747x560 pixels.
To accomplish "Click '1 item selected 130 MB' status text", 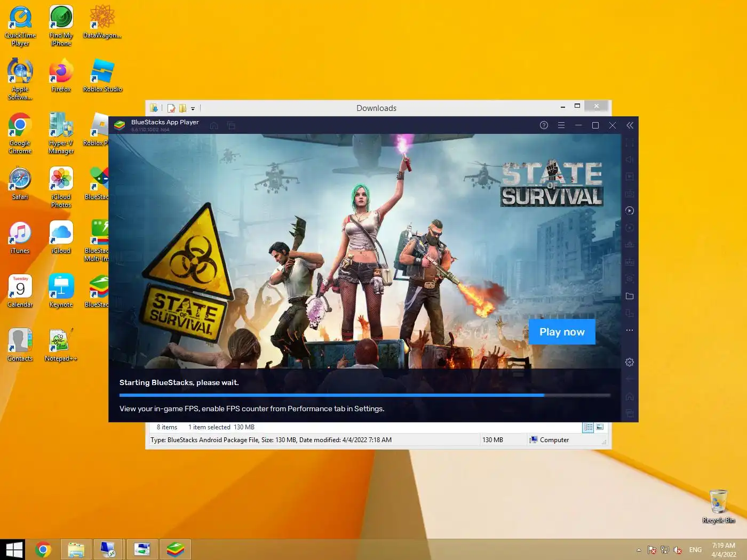I will click(x=221, y=427).
